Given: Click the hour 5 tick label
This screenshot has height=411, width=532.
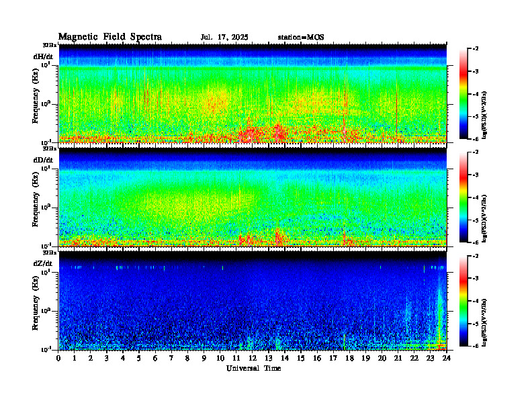Looking at the screenshot, I should click(x=139, y=358).
